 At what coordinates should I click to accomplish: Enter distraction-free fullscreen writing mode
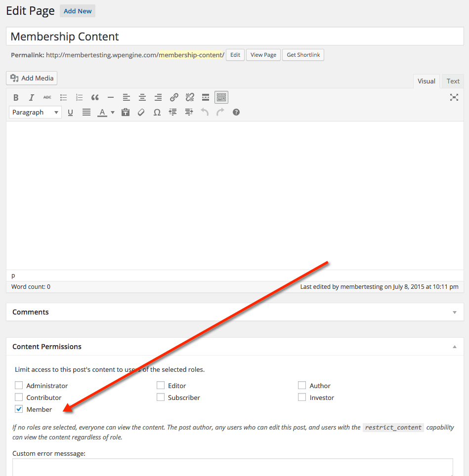tap(454, 97)
